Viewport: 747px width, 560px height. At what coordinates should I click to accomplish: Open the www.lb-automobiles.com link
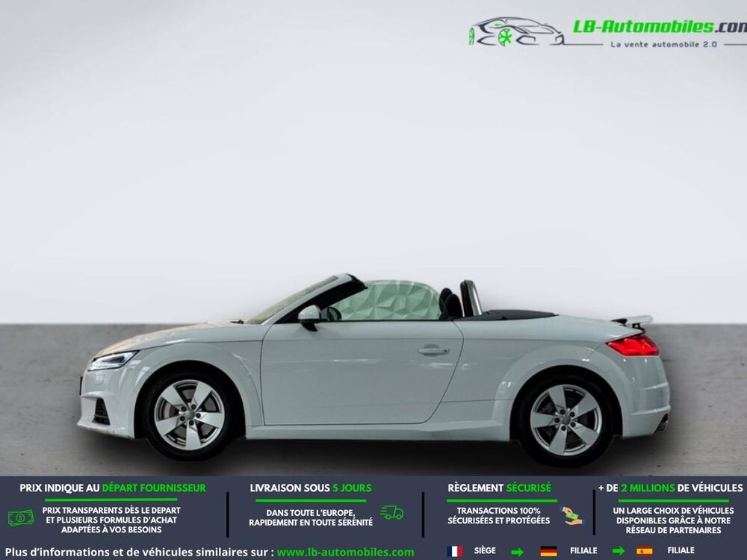345,553
